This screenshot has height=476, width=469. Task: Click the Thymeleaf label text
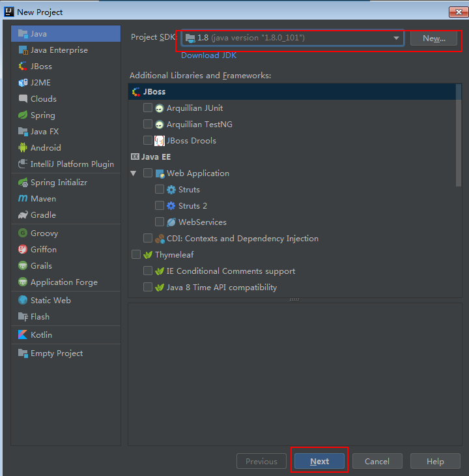175,255
